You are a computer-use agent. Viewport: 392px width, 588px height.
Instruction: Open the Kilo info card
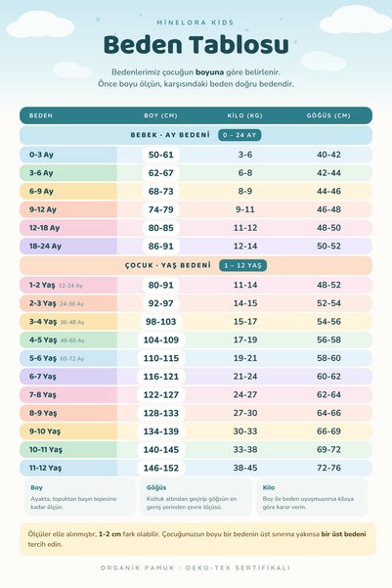(312, 497)
